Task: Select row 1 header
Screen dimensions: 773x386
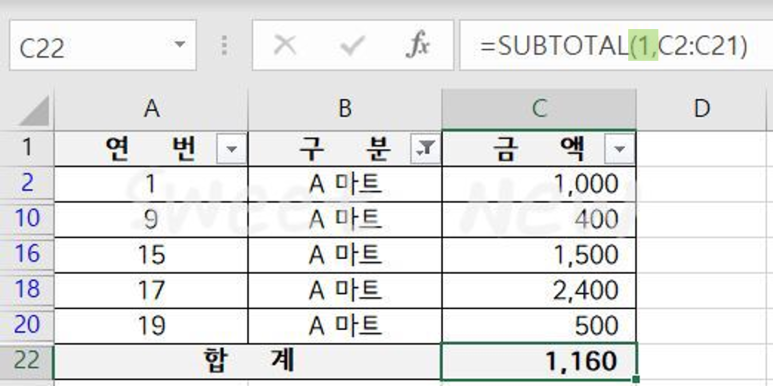Action: (27, 148)
